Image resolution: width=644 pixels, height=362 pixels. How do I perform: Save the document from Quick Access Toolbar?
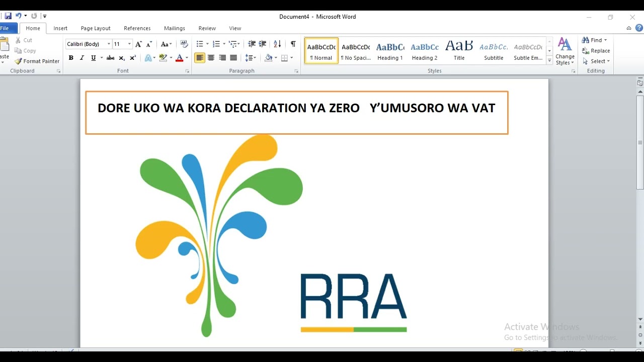click(8, 16)
